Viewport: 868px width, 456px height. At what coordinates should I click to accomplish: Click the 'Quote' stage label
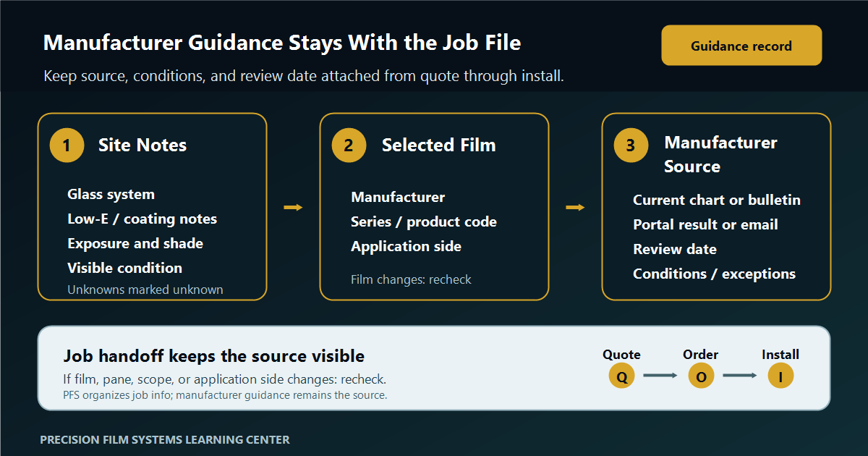[621, 355]
